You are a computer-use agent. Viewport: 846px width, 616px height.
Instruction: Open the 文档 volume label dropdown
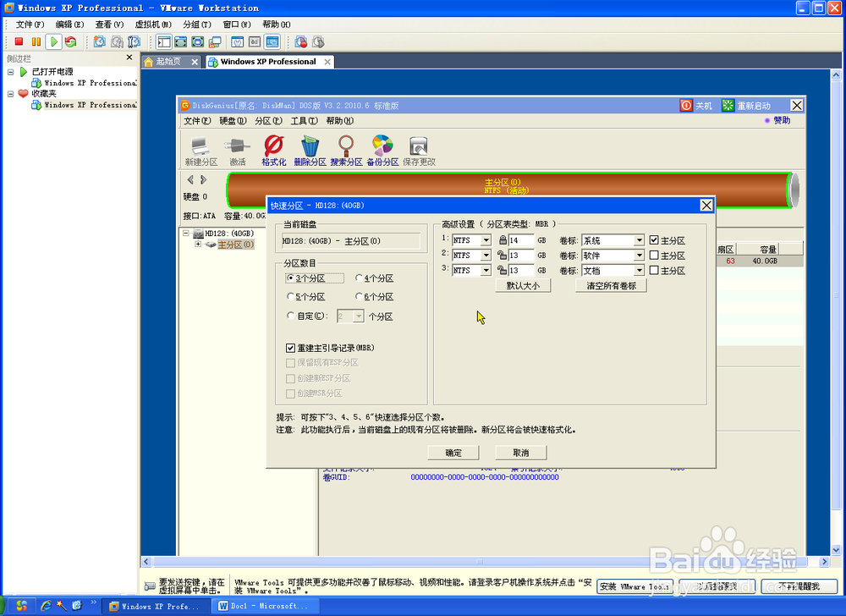coord(639,270)
